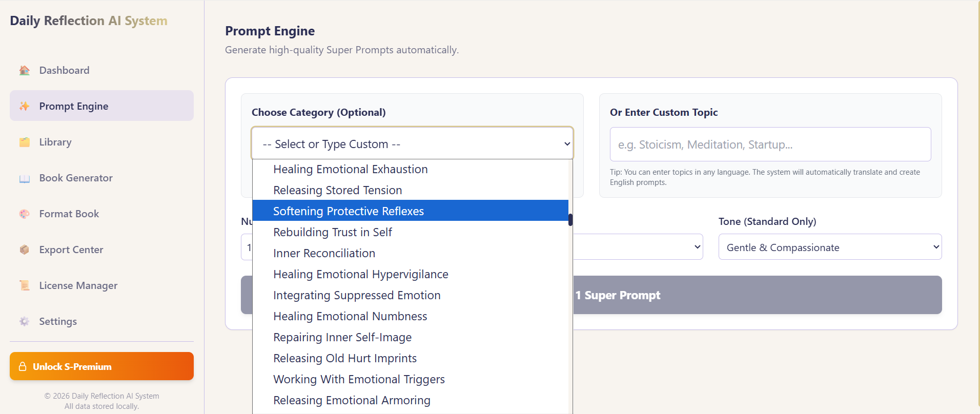Click the Library folder icon
The image size is (980, 414).
point(24,142)
